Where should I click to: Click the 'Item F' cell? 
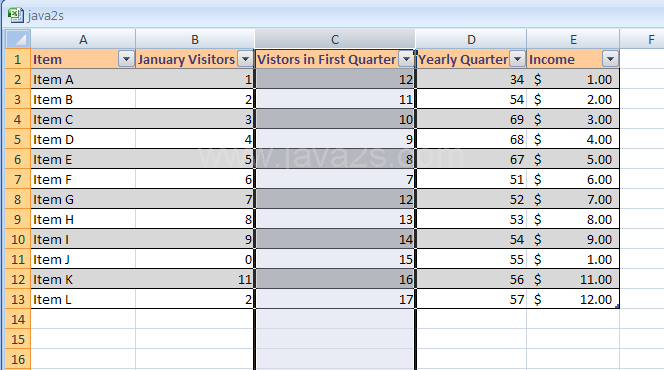point(83,179)
